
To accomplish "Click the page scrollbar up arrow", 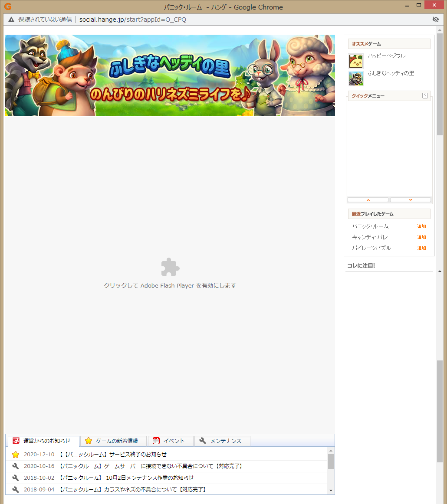I will pos(440,30).
